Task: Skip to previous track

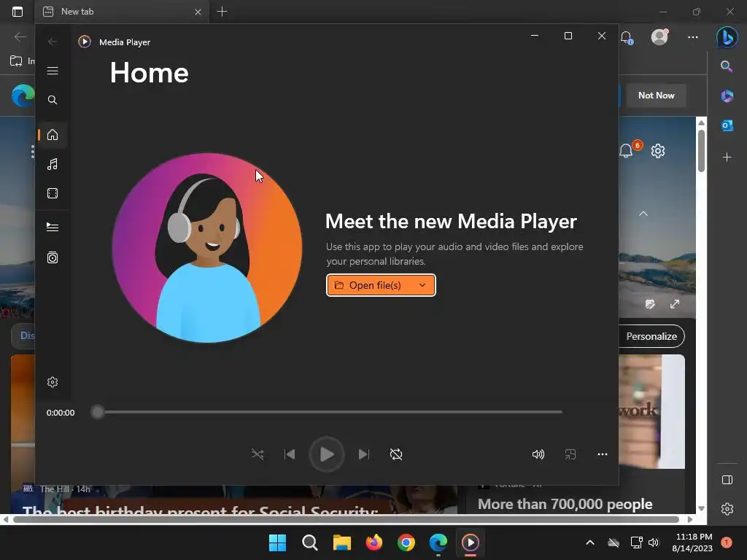Action: pos(290,454)
